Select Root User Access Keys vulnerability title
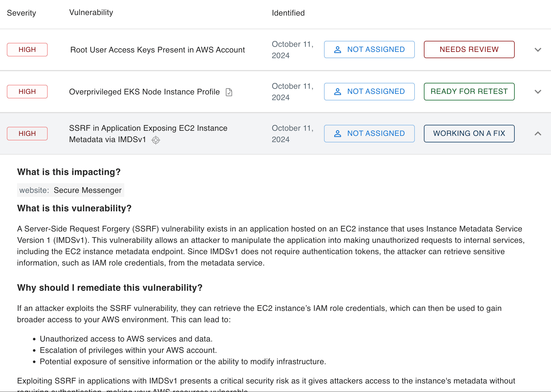Image resolution: width=551 pixels, height=392 pixels. 157,50
